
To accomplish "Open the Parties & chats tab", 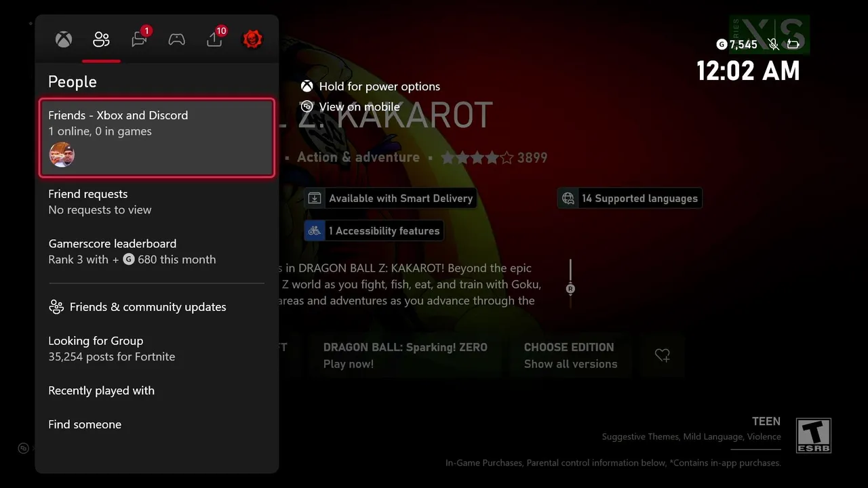I will (x=139, y=39).
